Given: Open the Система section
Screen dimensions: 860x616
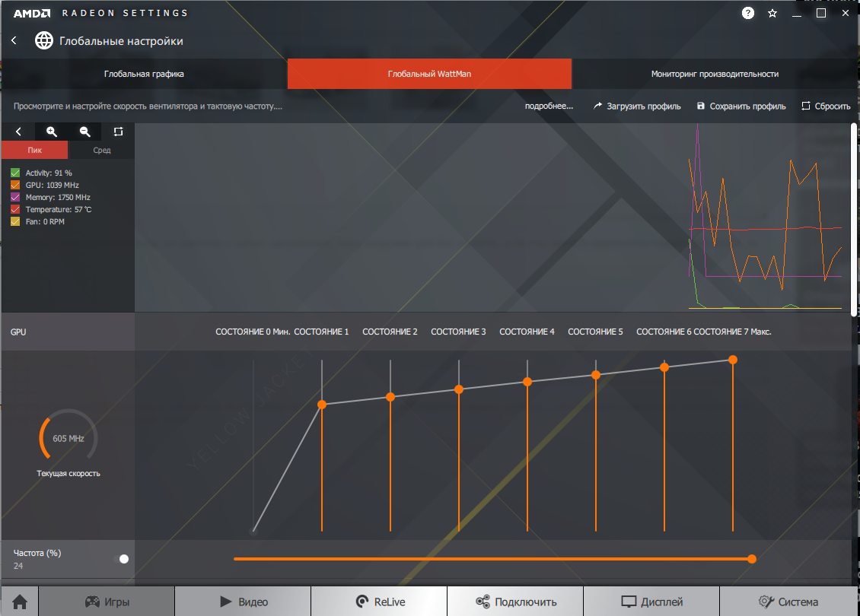Looking at the screenshot, I should coord(788,602).
